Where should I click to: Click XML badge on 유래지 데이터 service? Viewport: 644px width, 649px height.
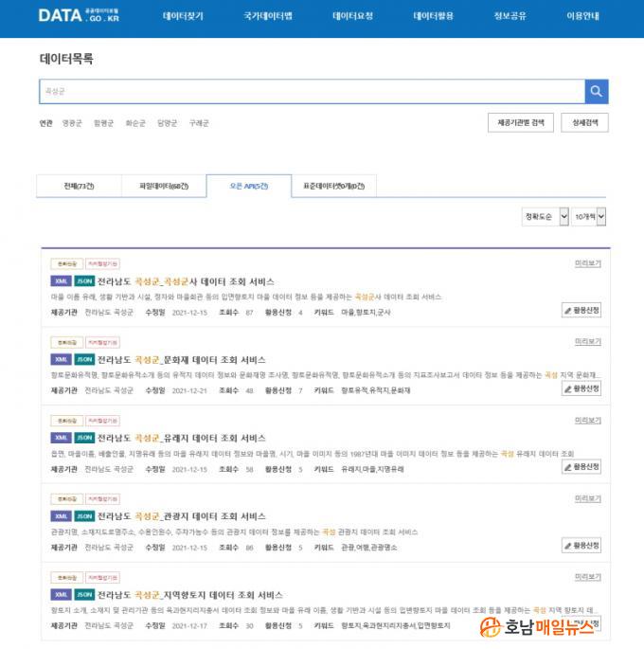62,438
